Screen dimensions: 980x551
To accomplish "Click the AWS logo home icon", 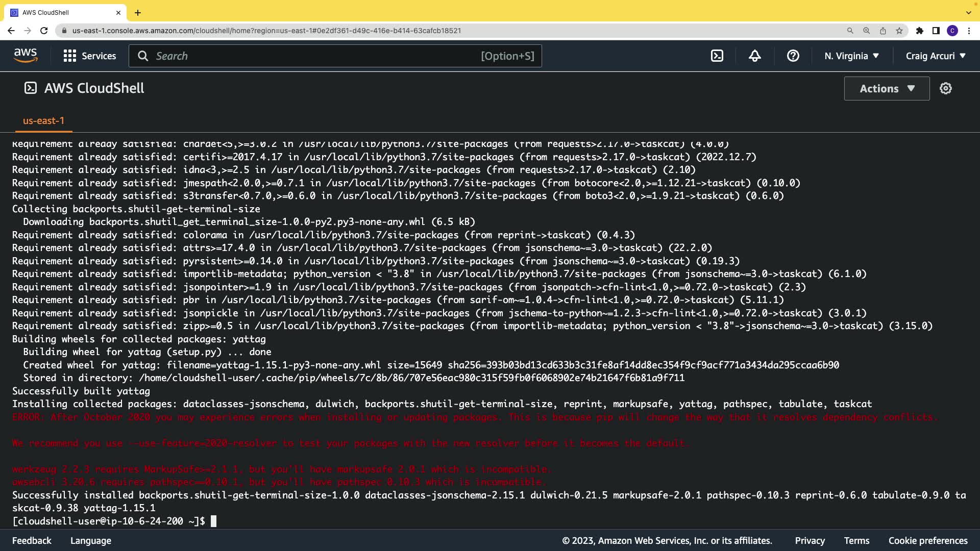I will pos(26,56).
